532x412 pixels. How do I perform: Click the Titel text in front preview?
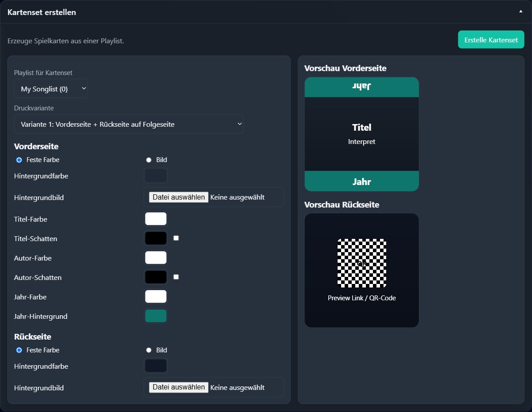362,128
